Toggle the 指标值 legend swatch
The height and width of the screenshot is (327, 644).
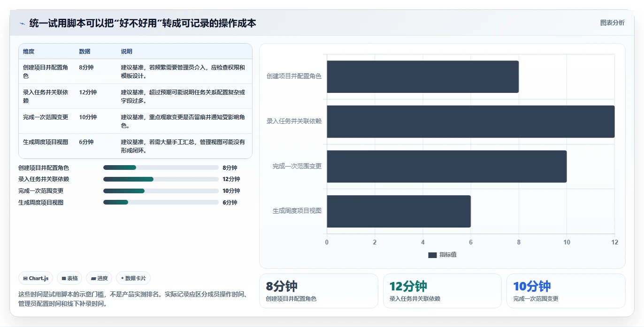tap(432, 255)
